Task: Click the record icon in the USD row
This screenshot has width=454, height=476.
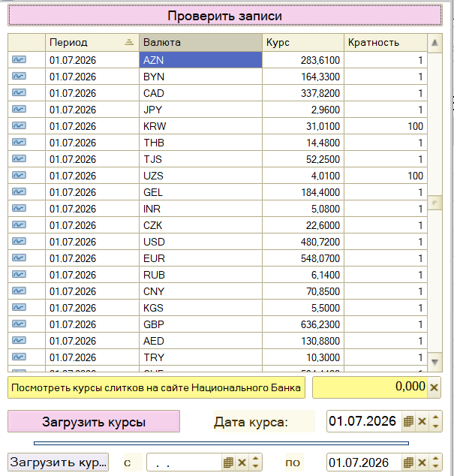Action: [19, 241]
